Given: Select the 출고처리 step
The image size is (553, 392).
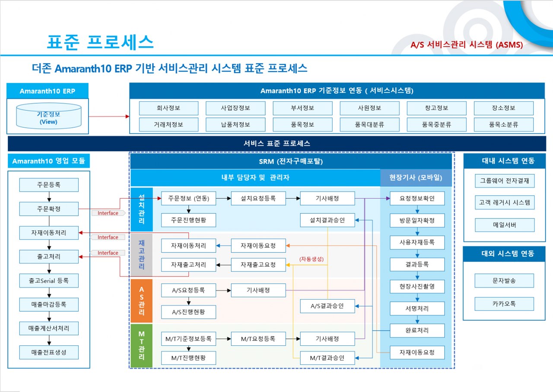Looking at the screenshot, I should pos(49,257).
